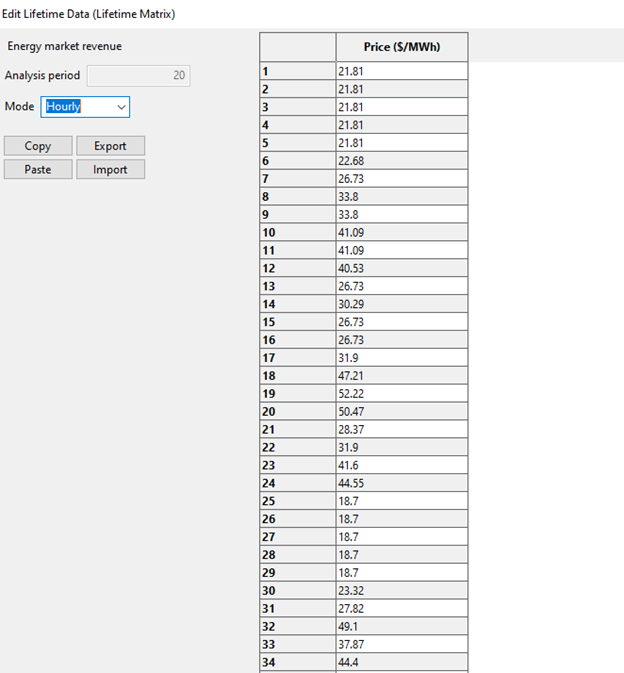
Task: Click the Export button
Action: 110,146
